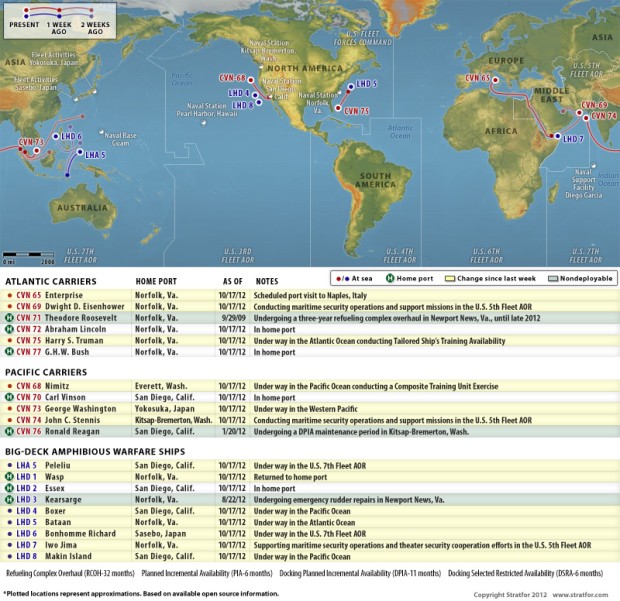Viewport: 620px width, 601px height.
Task: Click the red/blue 'At sea' dots in the legend
Action: click(x=343, y=278)
